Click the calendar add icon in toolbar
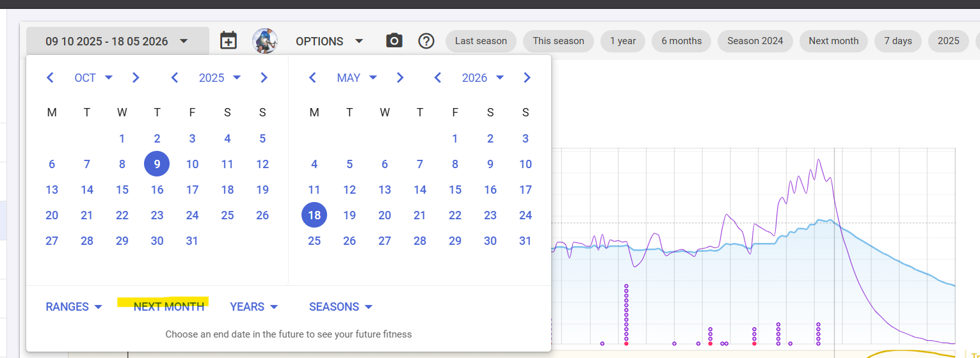Screen dimensions: 980x358 228,41
